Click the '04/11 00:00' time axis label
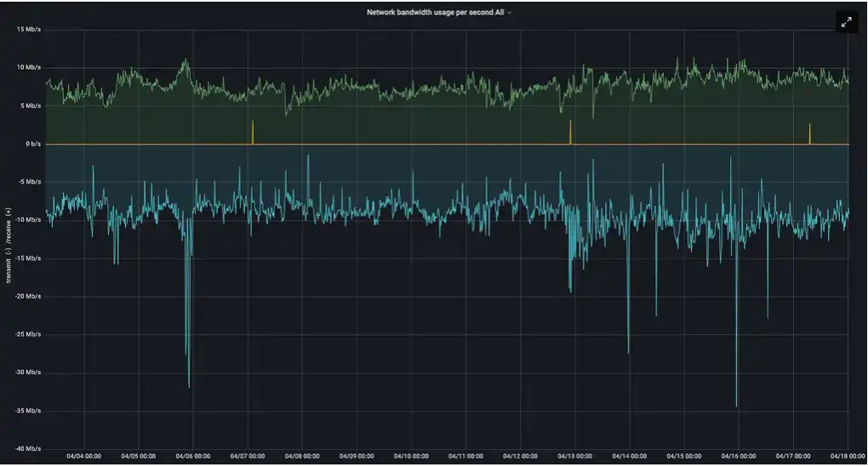Screen dimensions: 868x467 (465, 457)
